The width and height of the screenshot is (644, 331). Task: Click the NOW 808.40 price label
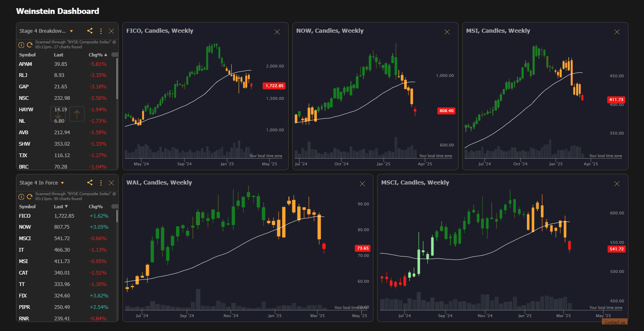pyautogui.click(x=446, y=111)
